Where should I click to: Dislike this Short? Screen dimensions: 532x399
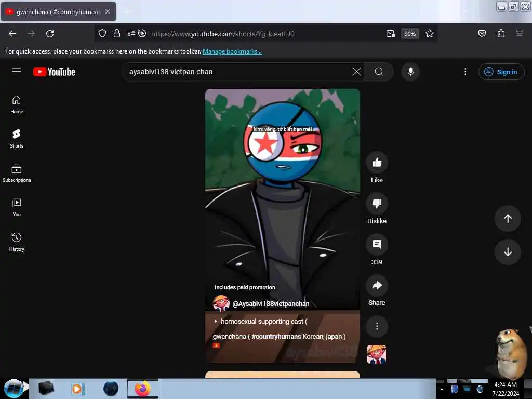pos(377,204)
